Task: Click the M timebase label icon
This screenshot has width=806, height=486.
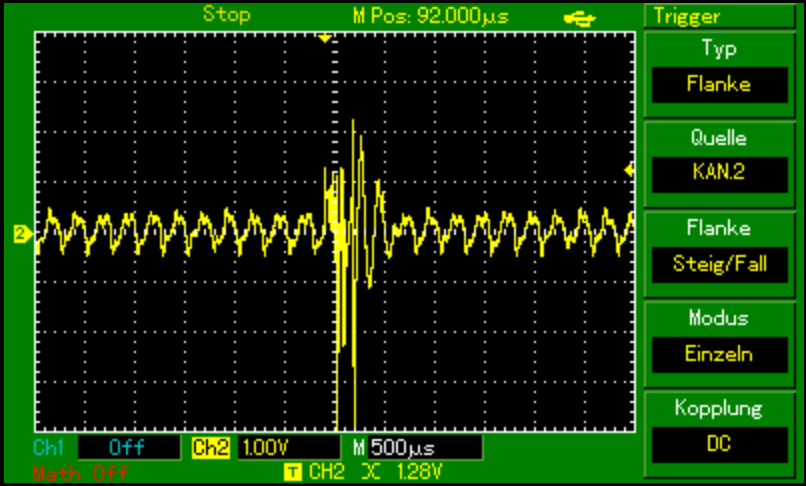Action: [x=359, y=447]
